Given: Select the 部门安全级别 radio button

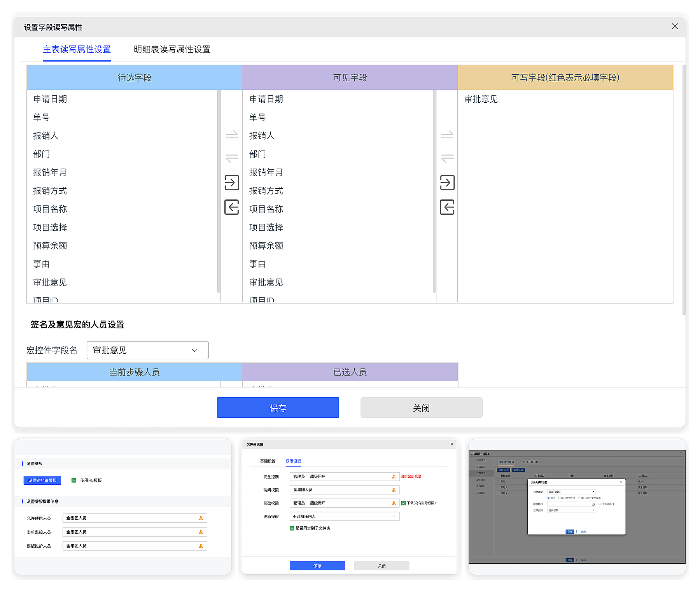Looking at the screenshot, I should tap(559, 498).
